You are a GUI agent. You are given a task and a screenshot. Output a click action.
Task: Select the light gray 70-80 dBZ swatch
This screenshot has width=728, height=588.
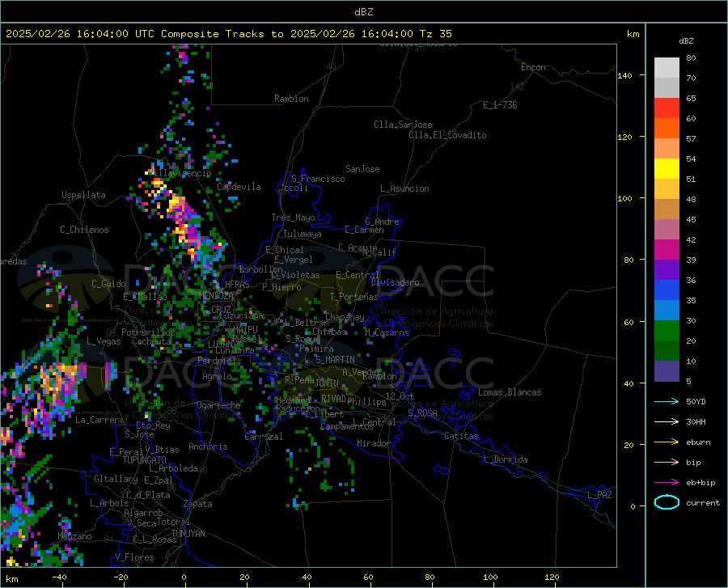pos(667,68)
